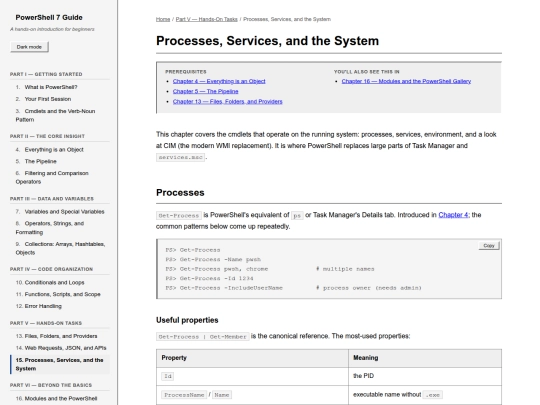Follow prerequisite link Chapter 4 — Everything is an Object
This screenshot has width=540, height=405.
pos(219,81)
